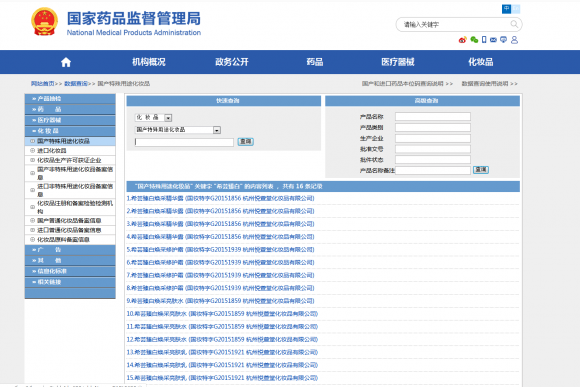Select 化妆品生产许可获证企业 in sidebar
The width and height of the screenshot is (580, 387).
[69, 160]
